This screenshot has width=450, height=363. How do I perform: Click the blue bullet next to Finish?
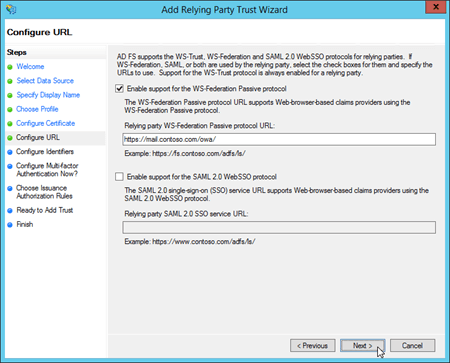coord(10,225)
